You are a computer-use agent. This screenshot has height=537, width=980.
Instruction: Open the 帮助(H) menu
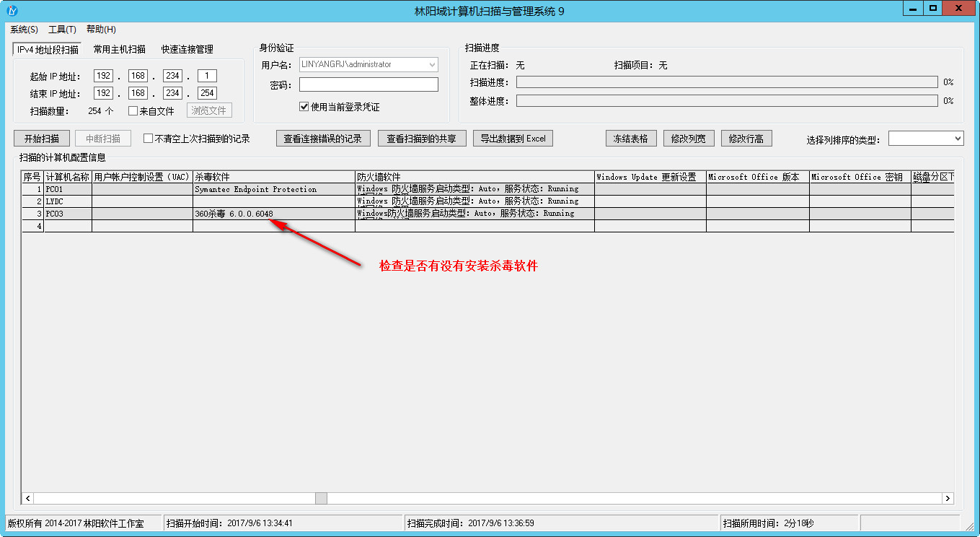[101, 30]
